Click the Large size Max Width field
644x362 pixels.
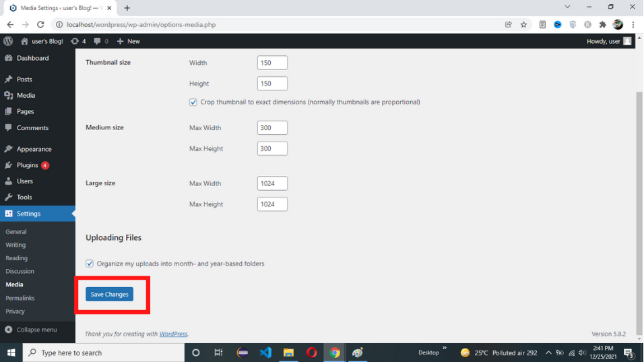pyautogui.click(x=272, y=183)
